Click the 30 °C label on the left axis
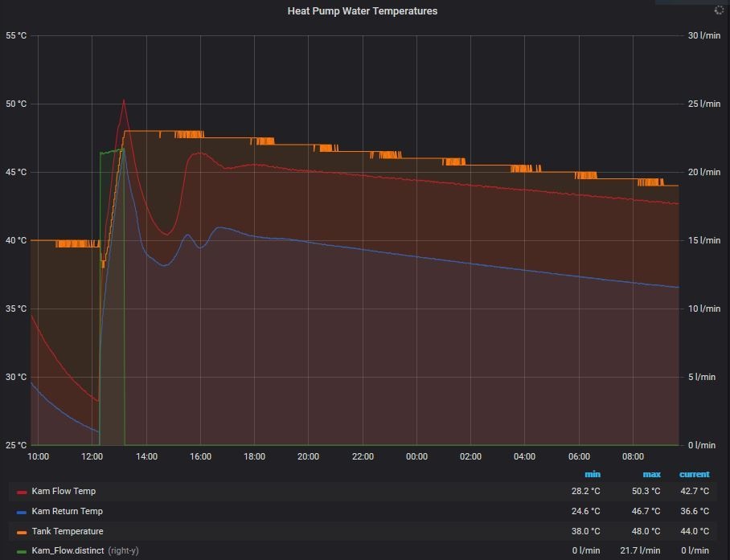This screenshot has height=560, width=730. tap(16, 377)
